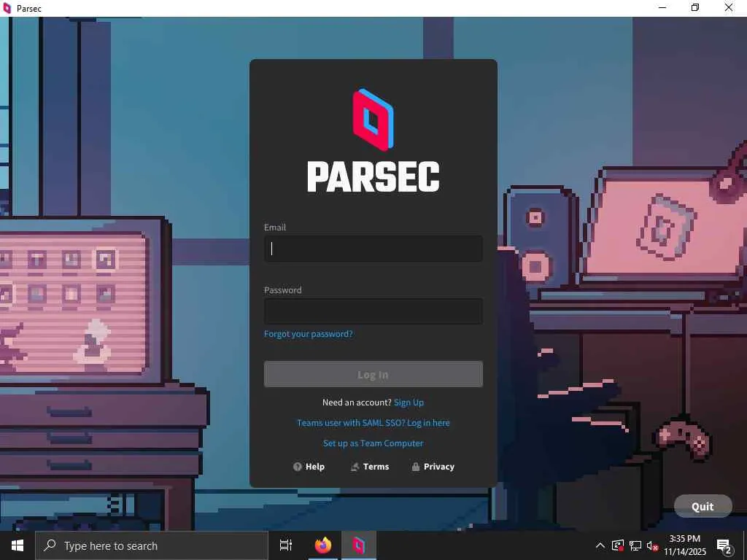Image resolution: width=747 pixels, height=560 pixels.
Task: Open Task View on the taskbar
Action: 286,545
